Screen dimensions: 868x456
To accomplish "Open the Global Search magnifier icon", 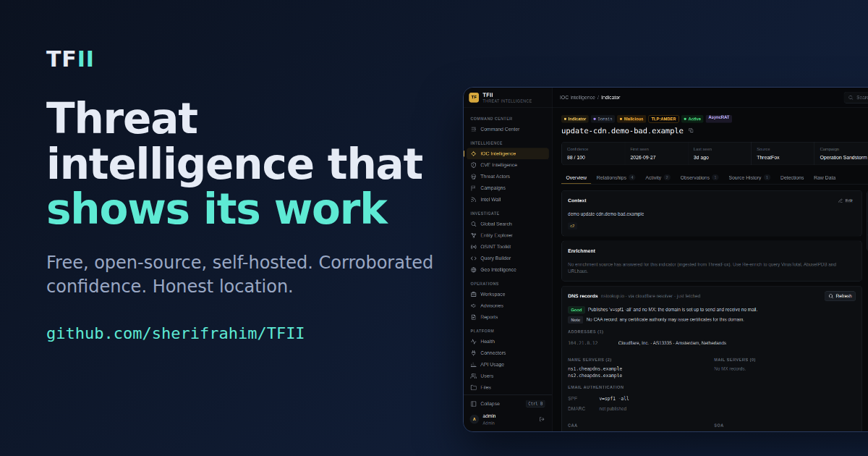I will click(x=474, y=224).
